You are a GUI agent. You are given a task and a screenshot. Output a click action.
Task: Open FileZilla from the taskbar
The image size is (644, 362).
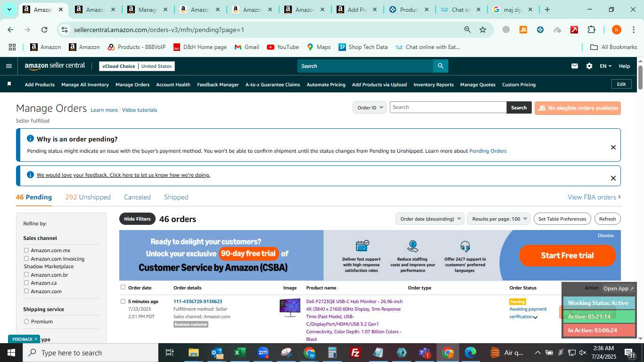355,353
